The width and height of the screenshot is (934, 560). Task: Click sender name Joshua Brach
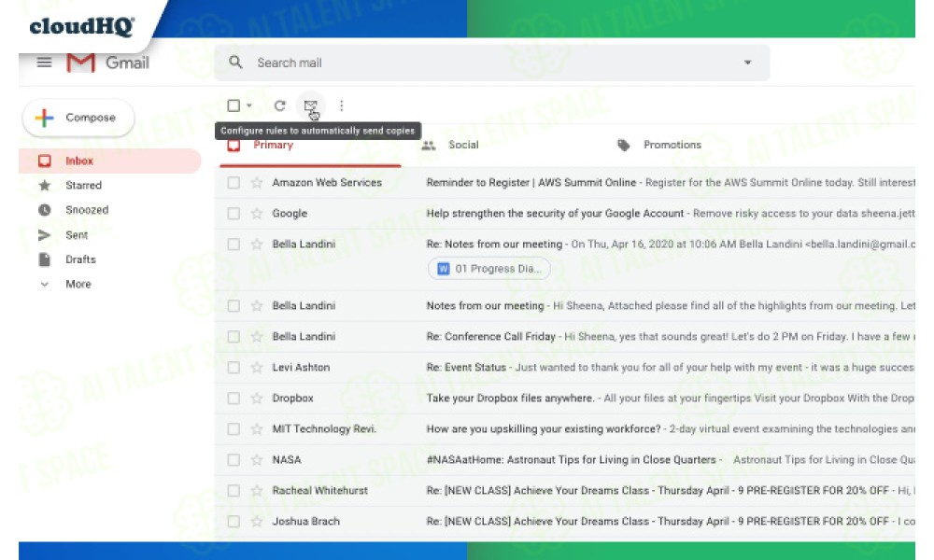coord(305,522)
